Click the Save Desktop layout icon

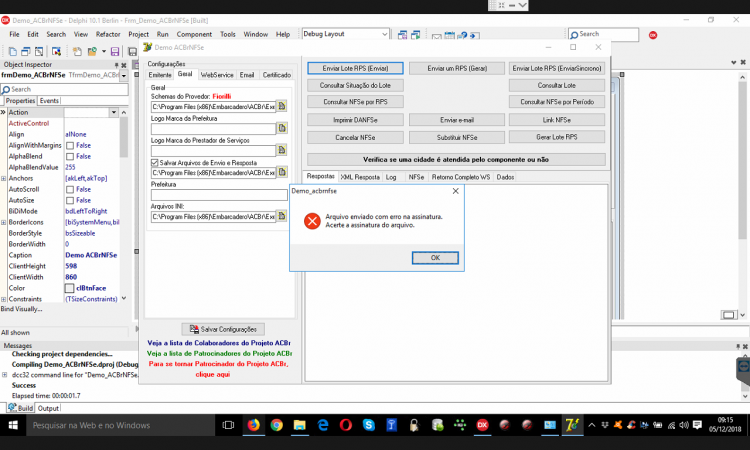[403, 34]
